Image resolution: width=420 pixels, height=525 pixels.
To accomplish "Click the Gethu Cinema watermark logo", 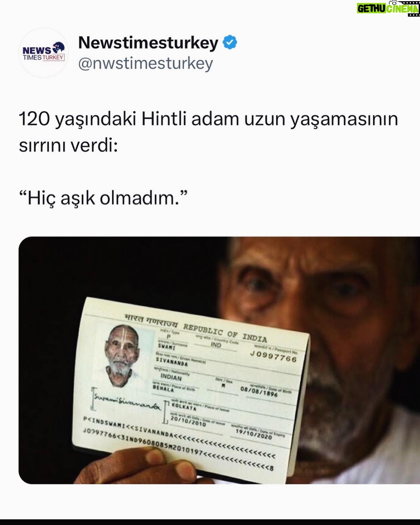I will pos(388,8).
